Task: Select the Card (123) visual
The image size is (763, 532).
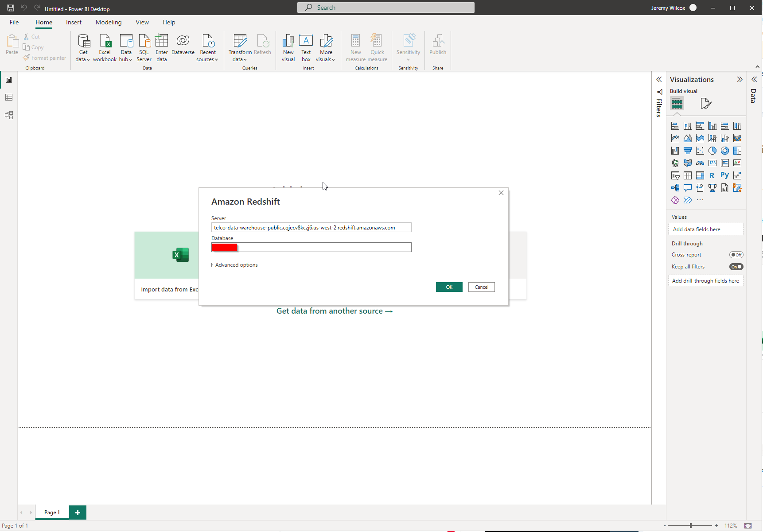Action: (x=712, y=163)
